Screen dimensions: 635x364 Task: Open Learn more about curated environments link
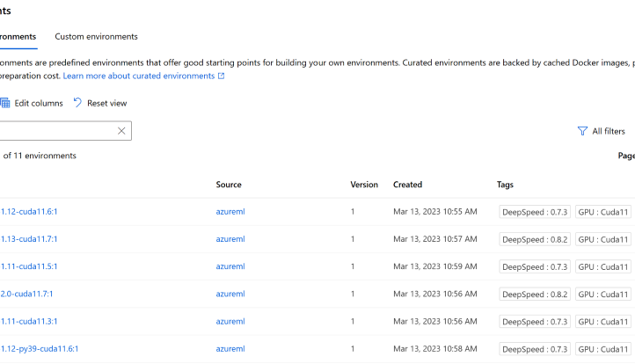pos(138,76)
